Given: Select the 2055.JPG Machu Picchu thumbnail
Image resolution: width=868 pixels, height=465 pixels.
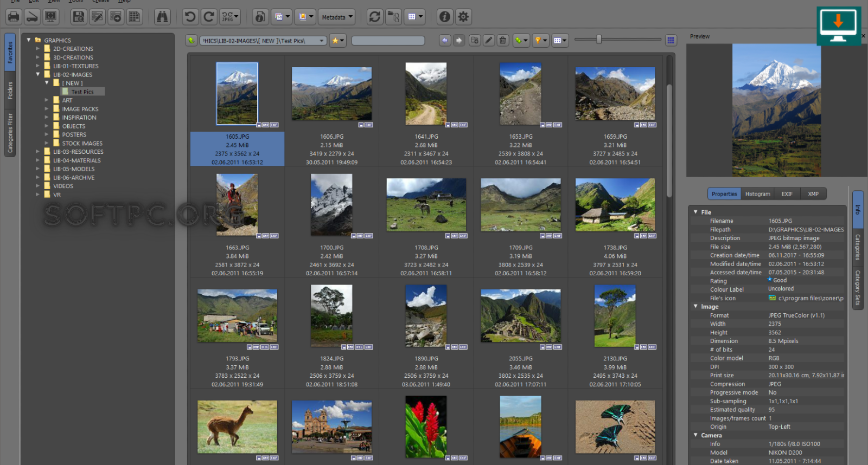Looking at the screenshot, I should [x=520, y=315].
